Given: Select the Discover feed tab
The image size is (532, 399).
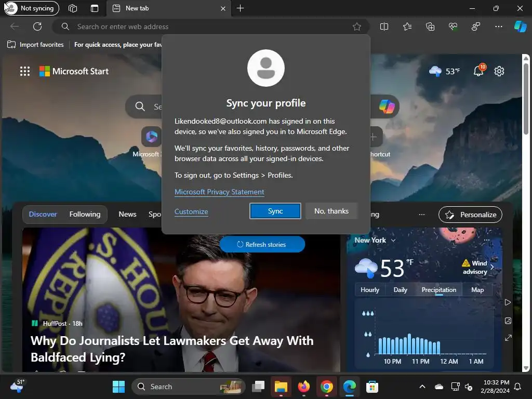Looking at the screenshot, I should (x=43, y=214).
